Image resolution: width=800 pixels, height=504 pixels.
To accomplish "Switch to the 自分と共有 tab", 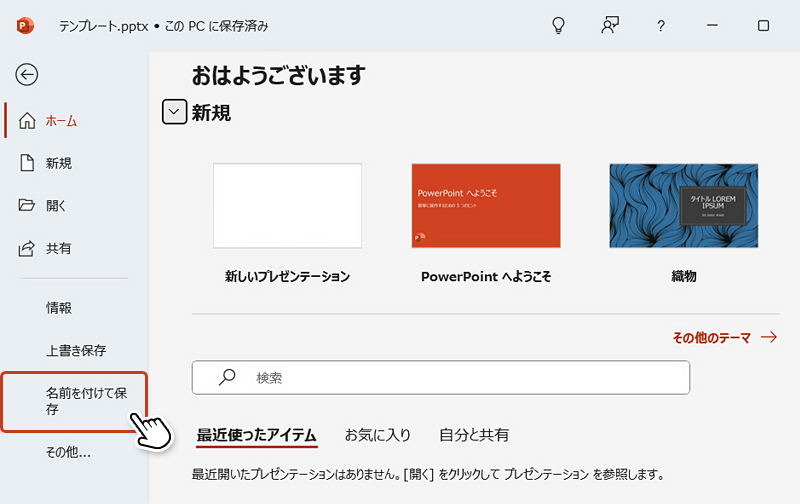I will (474, 435).
